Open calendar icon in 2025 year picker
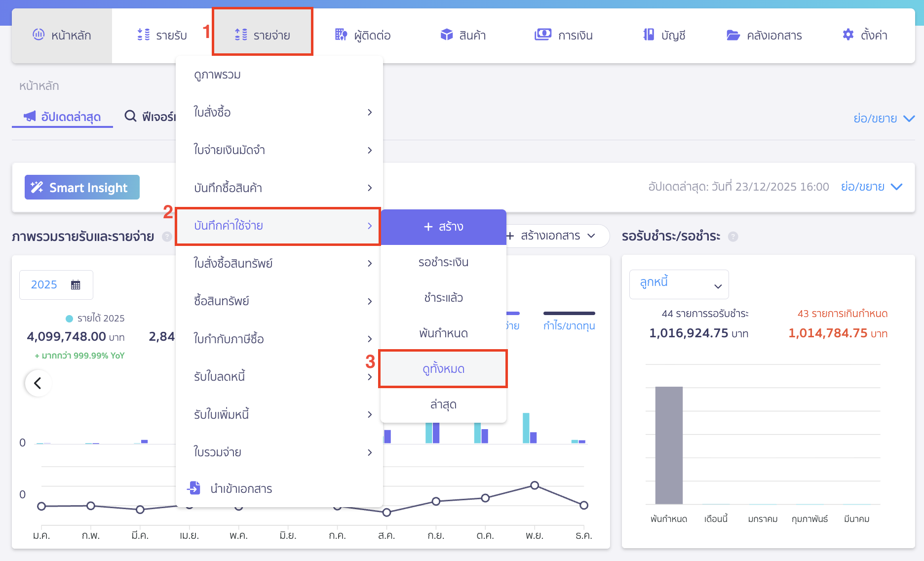924x561 pixels. [76, 285]
